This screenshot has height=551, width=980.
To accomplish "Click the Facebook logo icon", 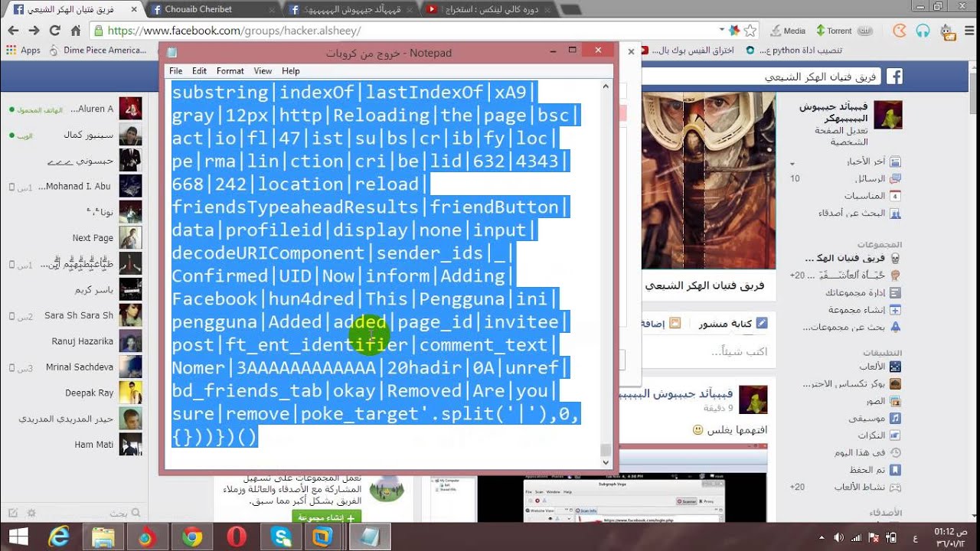I will click(x=893, y=76).
